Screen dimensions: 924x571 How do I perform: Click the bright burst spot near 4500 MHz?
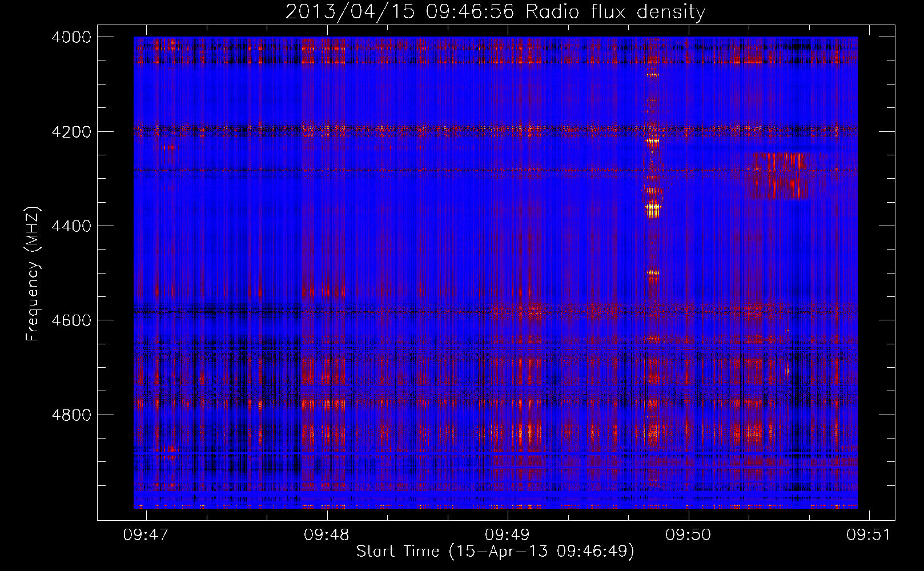tap(652, 273)
